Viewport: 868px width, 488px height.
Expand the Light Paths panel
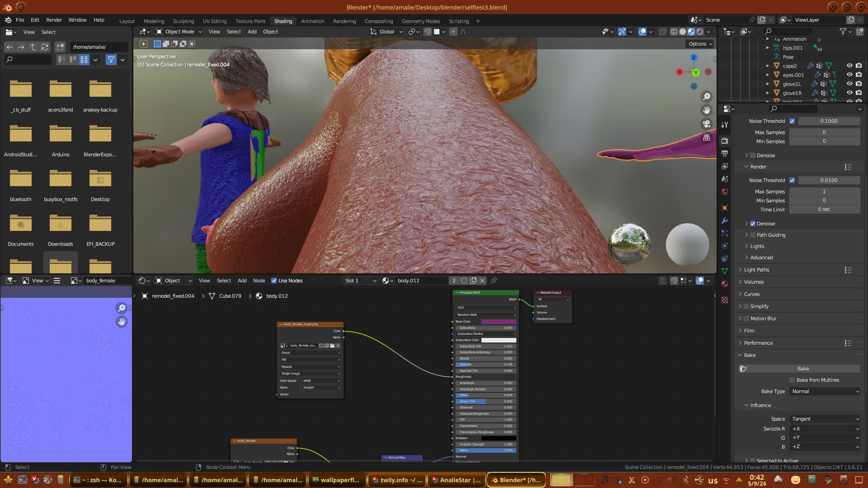[756, 270]
